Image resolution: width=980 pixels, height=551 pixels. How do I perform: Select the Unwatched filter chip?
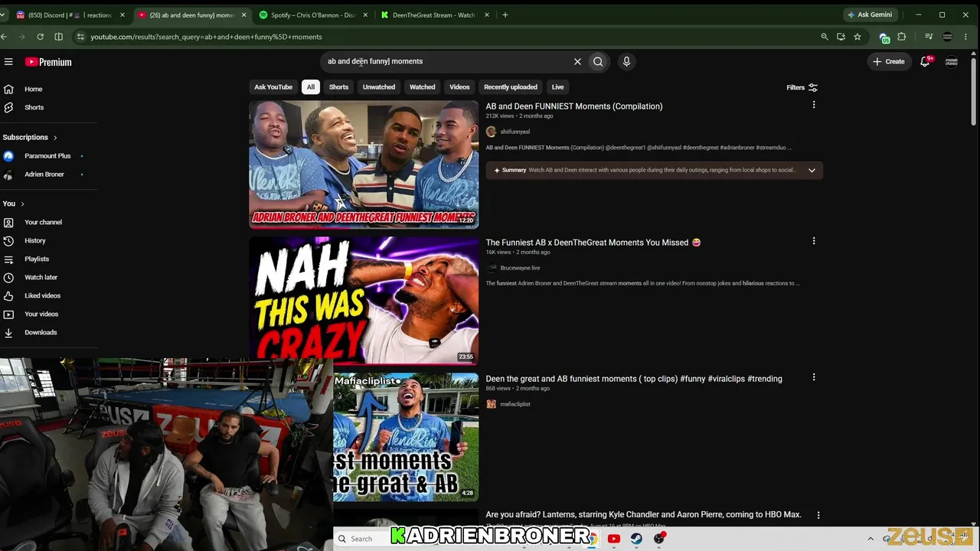379,87
